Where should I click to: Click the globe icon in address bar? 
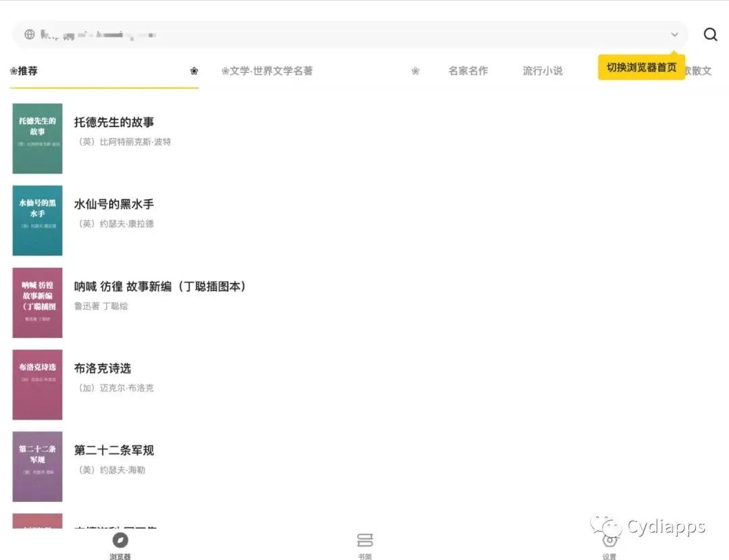(30, 34)
